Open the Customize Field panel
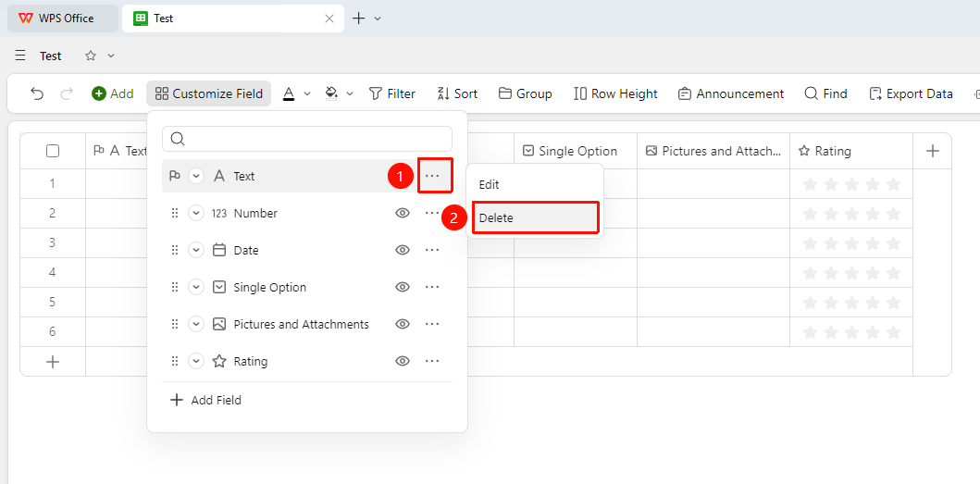980x484 pixels. (x=209, y=93)
